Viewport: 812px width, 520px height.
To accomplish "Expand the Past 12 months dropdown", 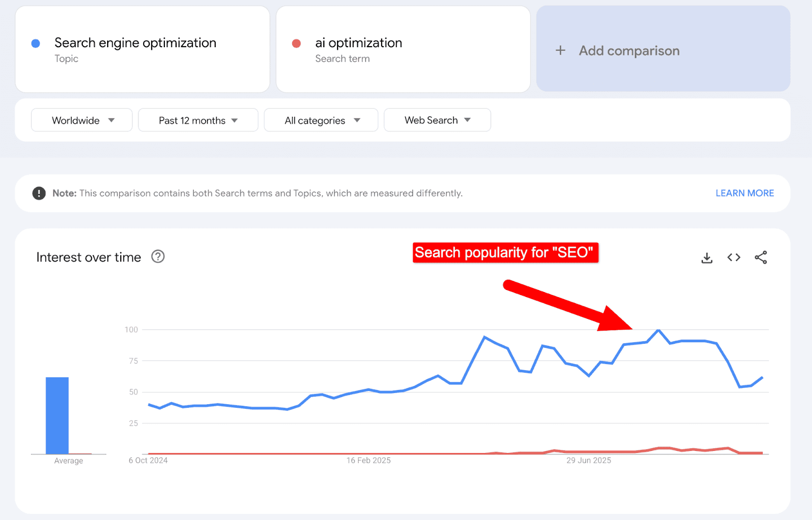I will [x=198, y=120].
